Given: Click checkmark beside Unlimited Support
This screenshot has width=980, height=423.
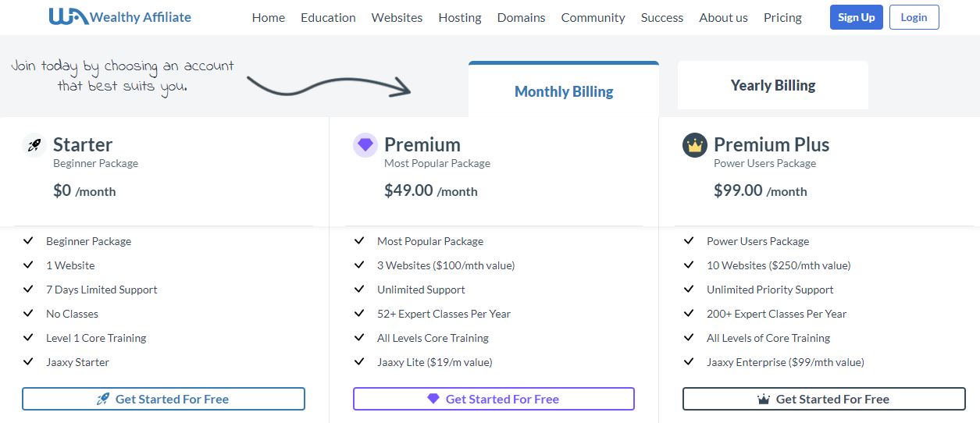Looking at the screenshot, I should (359, 289).
